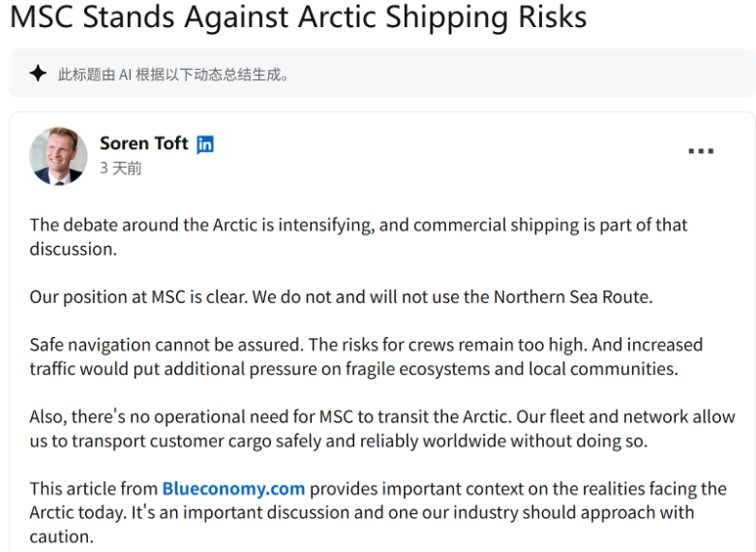Click the text 'This article from' before the link

tap(93, 488)
